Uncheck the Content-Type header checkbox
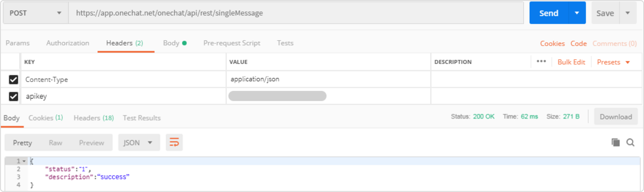The width and height of the screenshot is (644, 192). click(13, 79)
